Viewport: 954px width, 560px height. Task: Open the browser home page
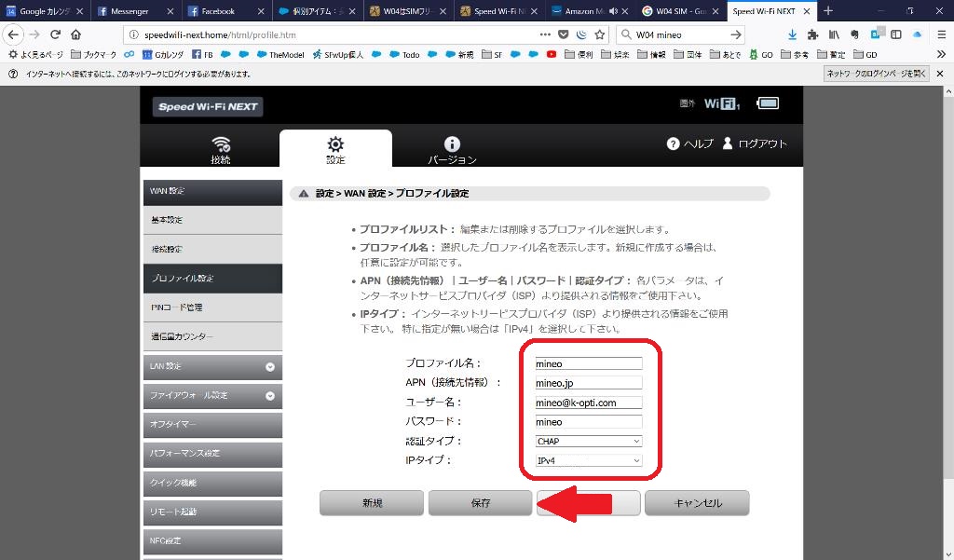(76, 34)
